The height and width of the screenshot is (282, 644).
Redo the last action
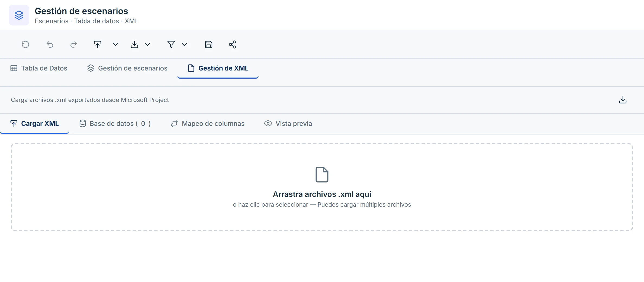(74, 44)
